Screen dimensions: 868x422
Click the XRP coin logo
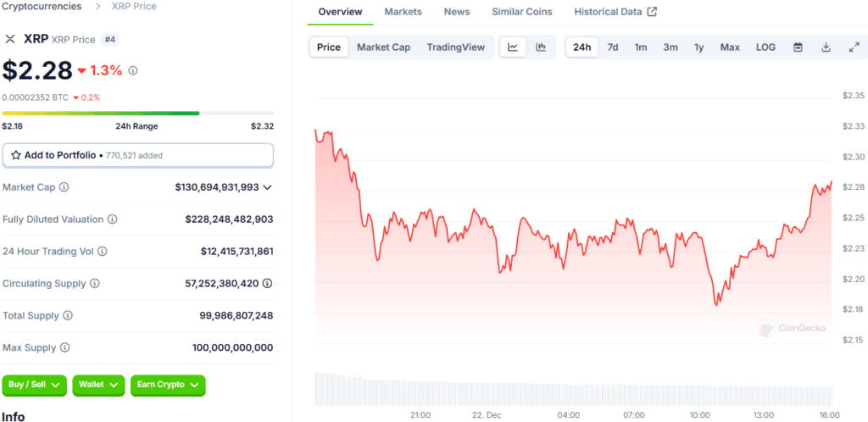pos(10,39)
